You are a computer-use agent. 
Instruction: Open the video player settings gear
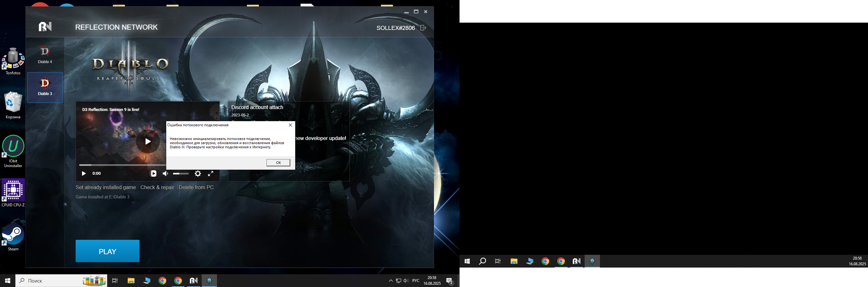[x=198, y=173]
